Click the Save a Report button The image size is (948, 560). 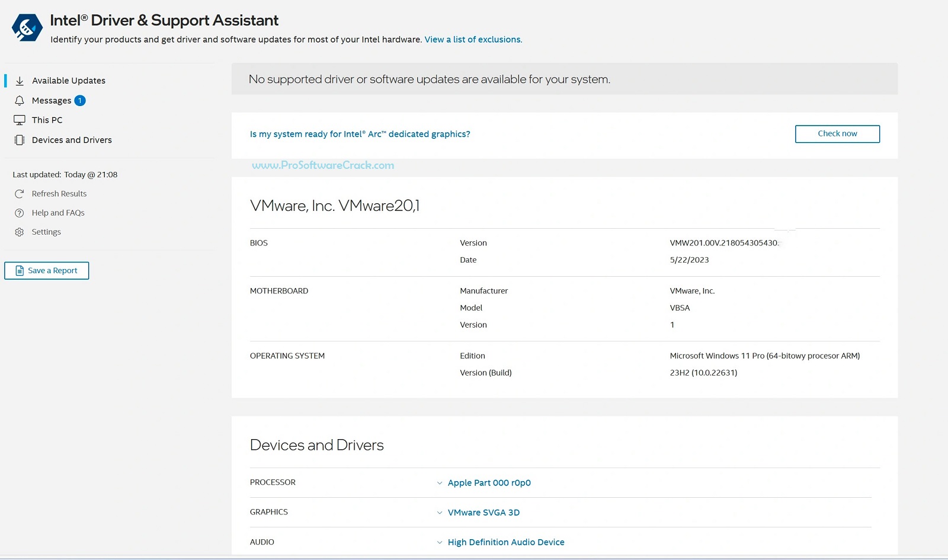[x=47, y=271]
